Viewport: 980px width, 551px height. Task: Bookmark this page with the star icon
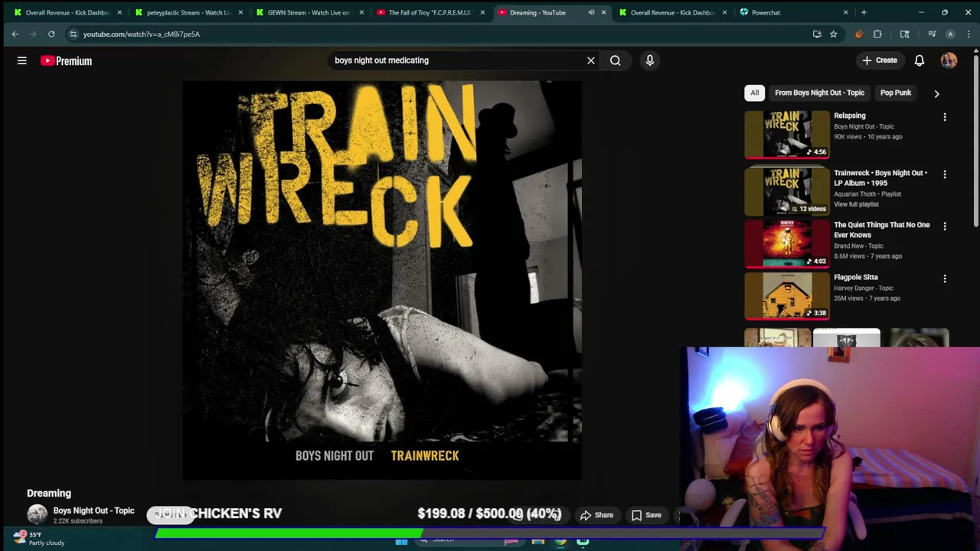point(833,34)
